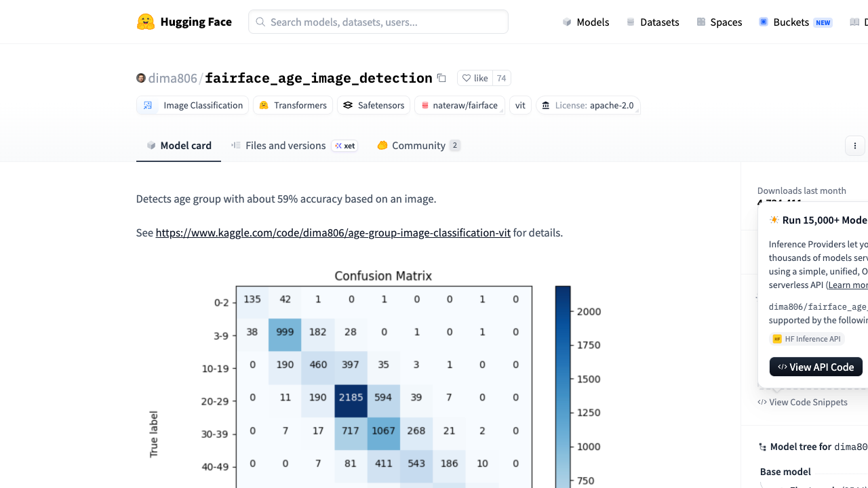Click the 'True label' axis label
The image size is (868, 488).
[x=154, y=434]
